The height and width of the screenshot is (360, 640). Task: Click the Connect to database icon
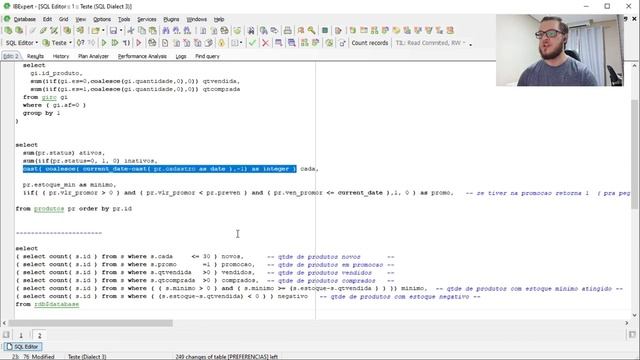(32, 31)
